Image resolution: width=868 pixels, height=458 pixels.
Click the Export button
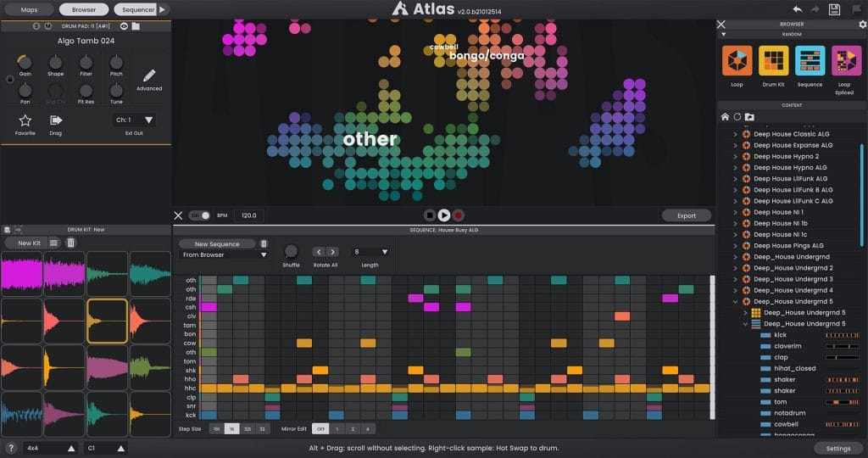[x=686, y=215]
